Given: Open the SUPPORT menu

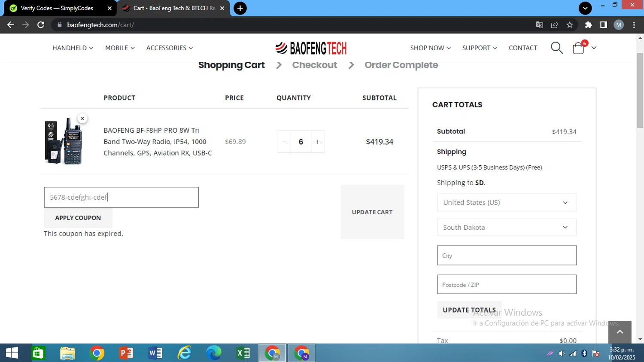Looking at the screenshot, I should click(480, 48).
